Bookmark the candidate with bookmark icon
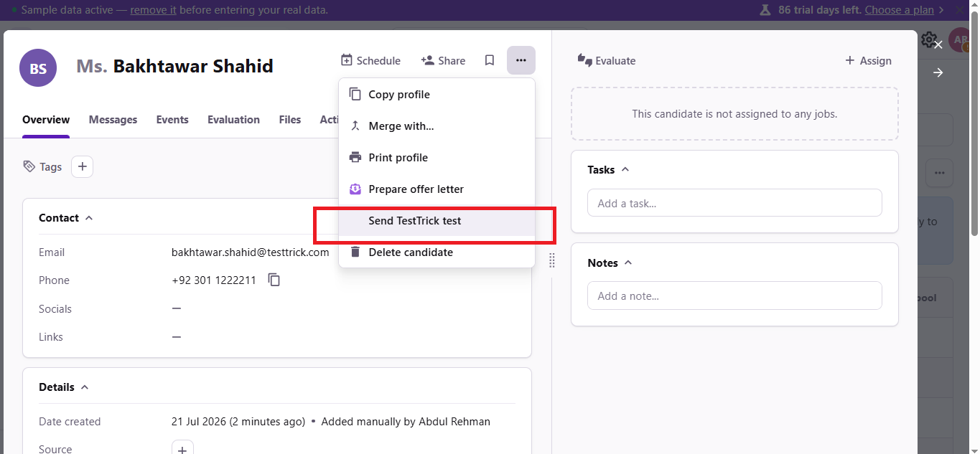 click(490, 61)
